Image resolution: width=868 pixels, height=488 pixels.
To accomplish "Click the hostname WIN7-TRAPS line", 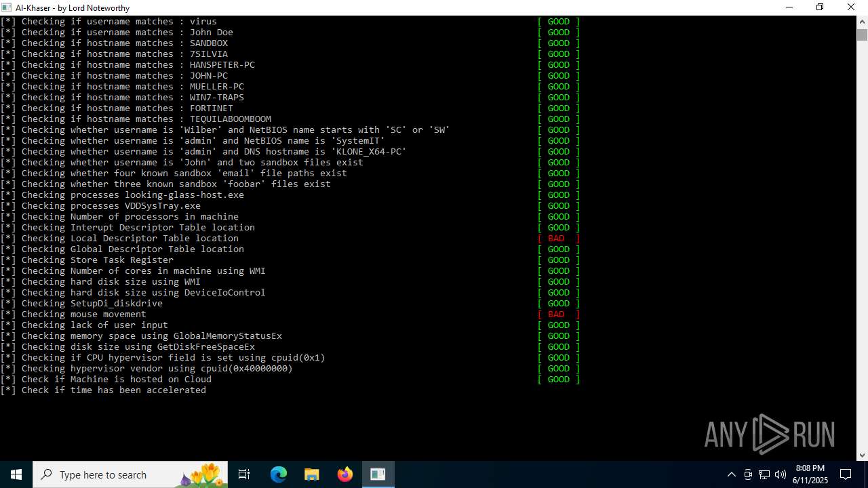I will pyautogui.click(x=122, y=98).
